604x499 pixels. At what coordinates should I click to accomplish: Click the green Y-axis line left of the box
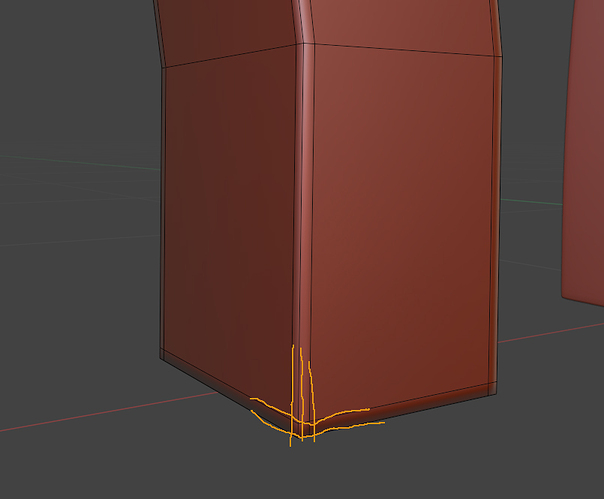pos(79,162)
